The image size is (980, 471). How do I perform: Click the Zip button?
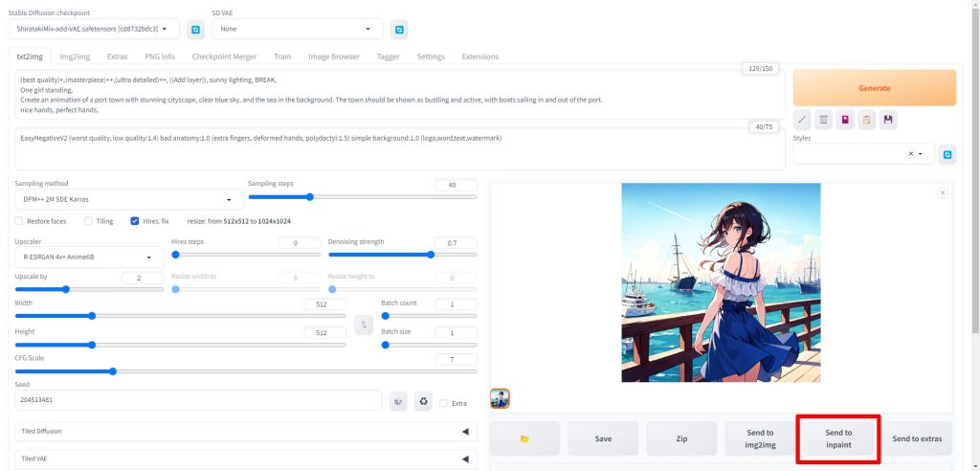(x=681, y=438)
